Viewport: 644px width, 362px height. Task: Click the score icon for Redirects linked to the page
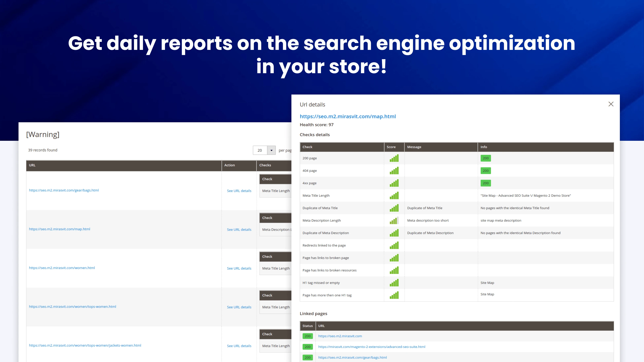pos(394,245)
